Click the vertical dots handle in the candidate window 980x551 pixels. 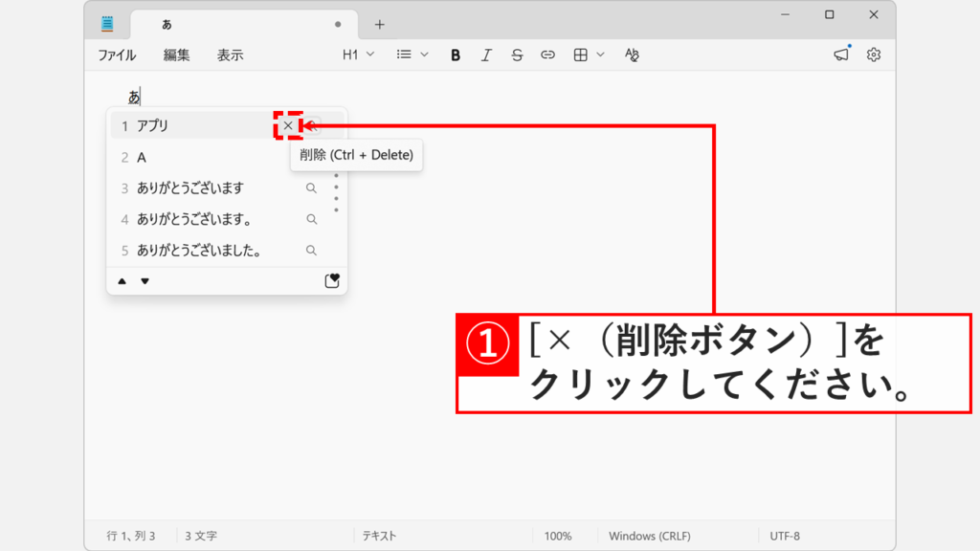336,192
